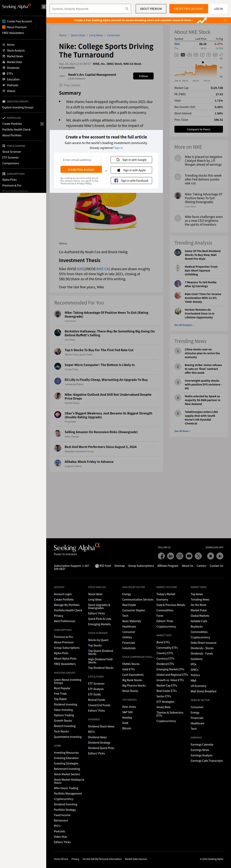
Task: Collapse the left sidebar with the arrow icon
Action: (x=44, y=7)
